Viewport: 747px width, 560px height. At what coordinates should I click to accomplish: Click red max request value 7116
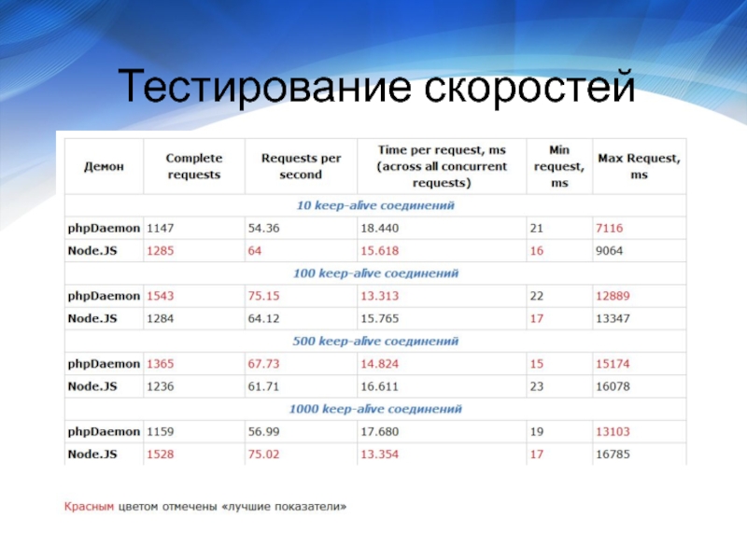pyautogui.click(x=610, y=228)
